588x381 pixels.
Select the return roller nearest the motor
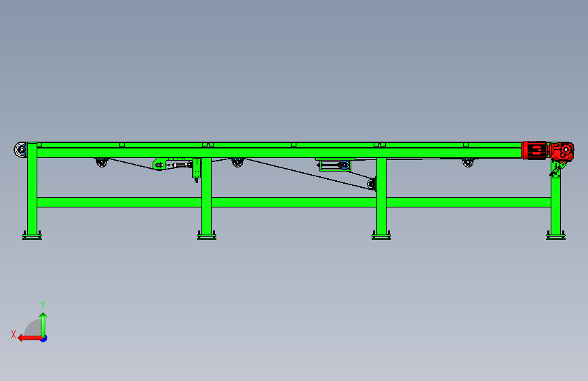coord(468,163)
